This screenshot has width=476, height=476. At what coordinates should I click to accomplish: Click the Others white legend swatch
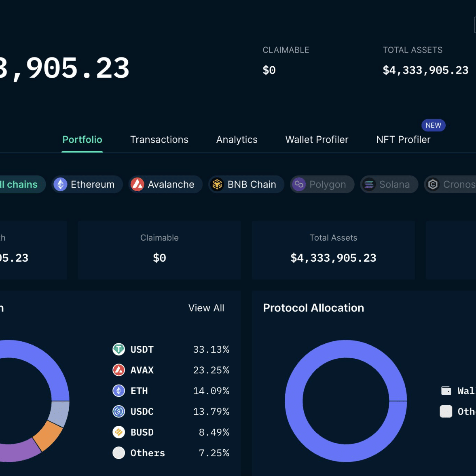(x=446, y=411)
